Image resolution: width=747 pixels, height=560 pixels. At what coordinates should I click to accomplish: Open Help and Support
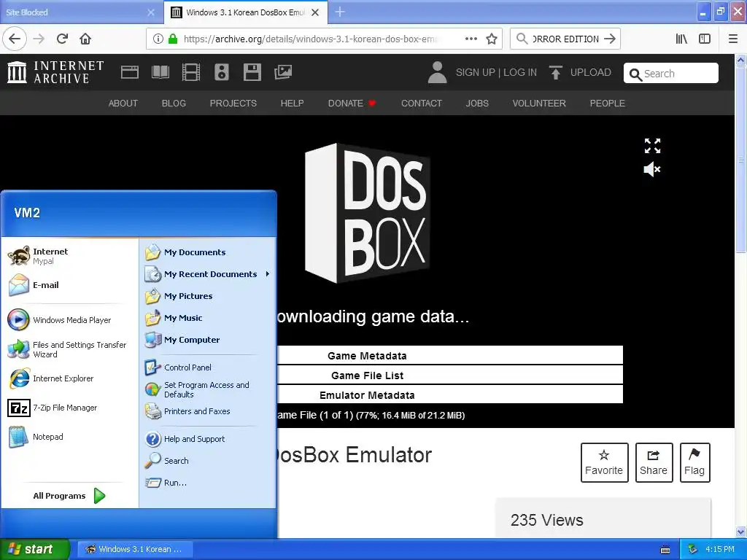(x=208, y=438)
